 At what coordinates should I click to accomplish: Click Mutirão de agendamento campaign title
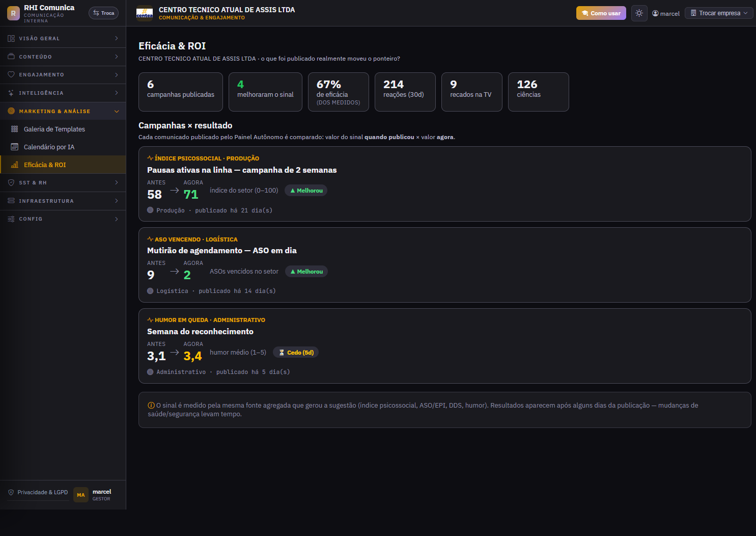(x=222, y=251)
